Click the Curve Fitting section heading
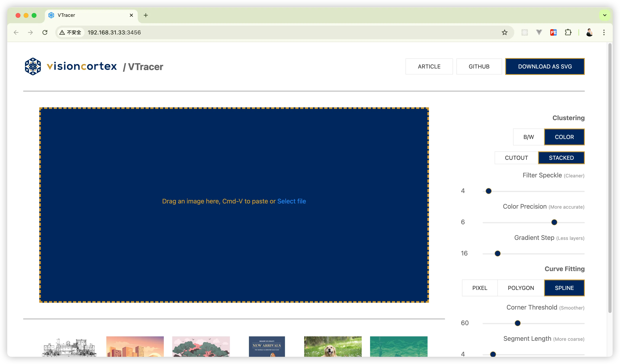This screenshot has height=364, width=620. point(564,269)
